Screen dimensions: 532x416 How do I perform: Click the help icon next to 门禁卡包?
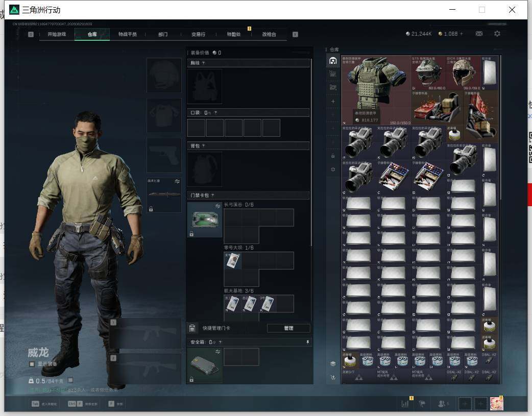tap(213, 195)
